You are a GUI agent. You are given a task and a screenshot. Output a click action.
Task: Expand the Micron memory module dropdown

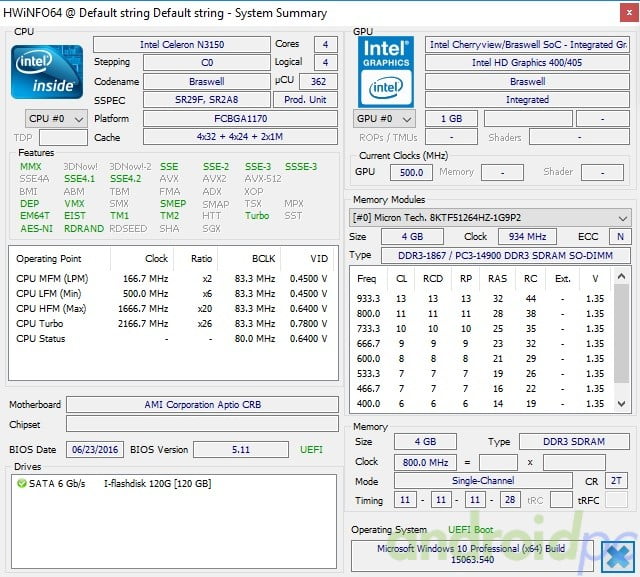click(x=490, y=217)
